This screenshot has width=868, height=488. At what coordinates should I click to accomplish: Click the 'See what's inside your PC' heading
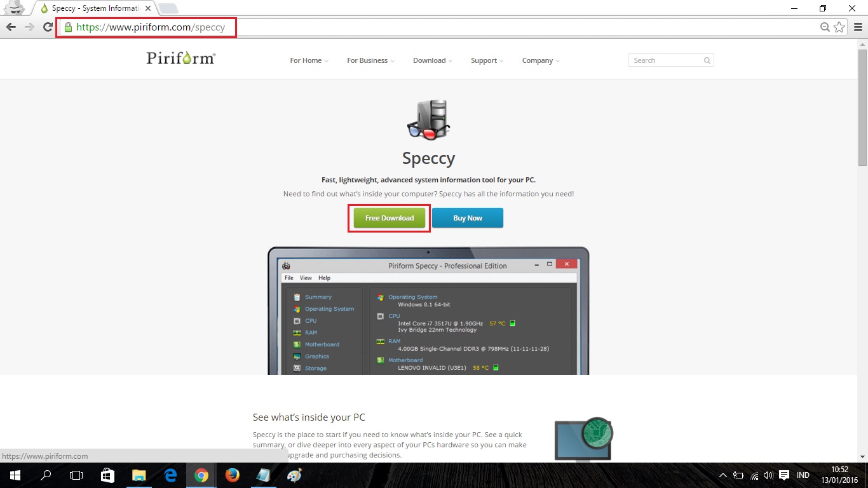pos(309,417)
